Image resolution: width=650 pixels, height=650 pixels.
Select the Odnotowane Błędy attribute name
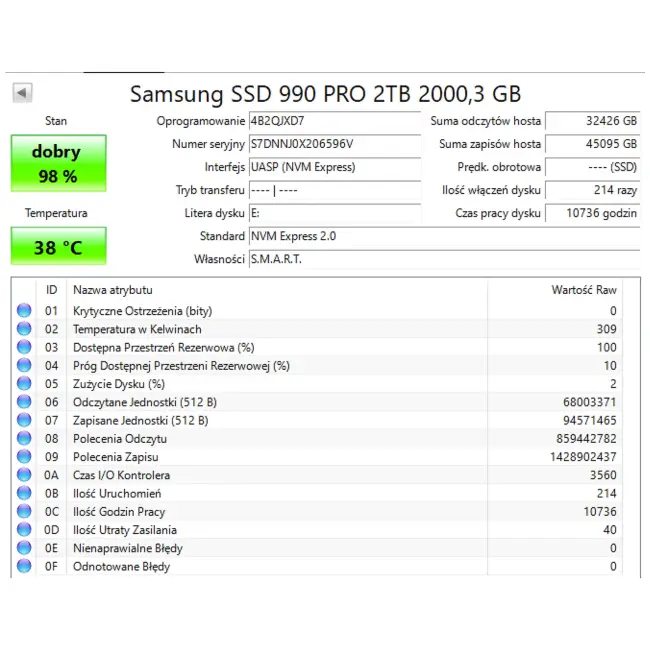(121, 566)
